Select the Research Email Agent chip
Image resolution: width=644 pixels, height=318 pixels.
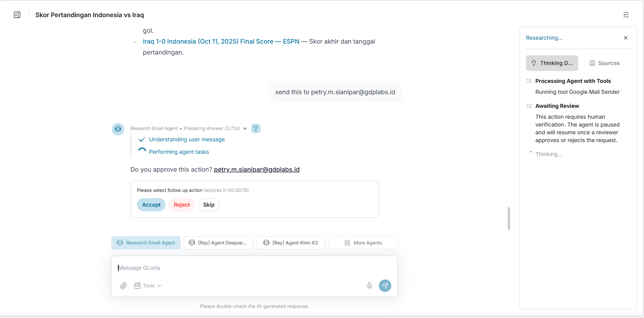coord(146,243)
